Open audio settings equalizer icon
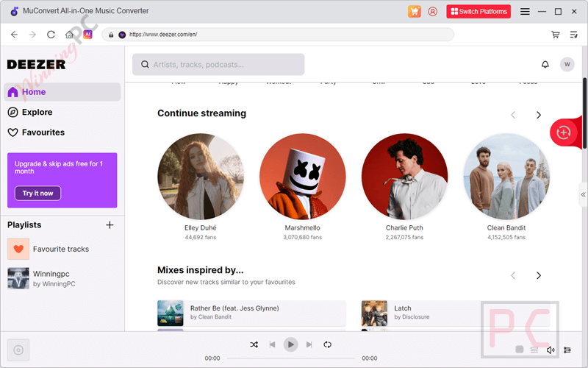 (x=567, y=350)
